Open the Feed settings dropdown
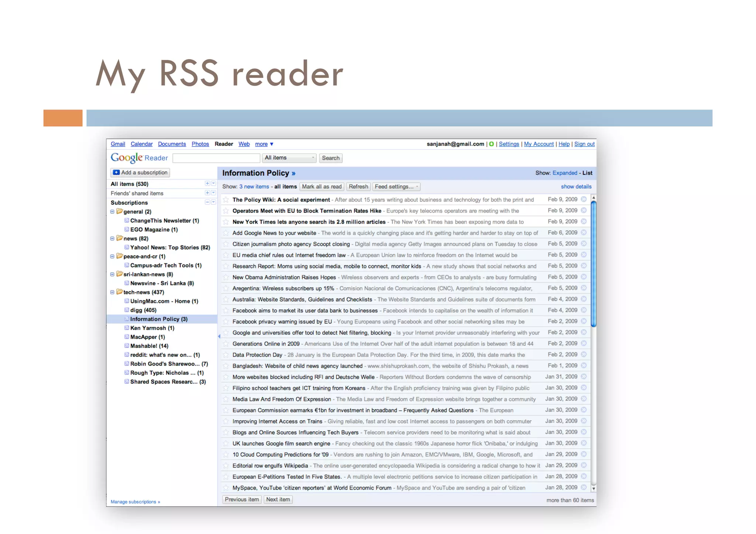 click(396, 187)
